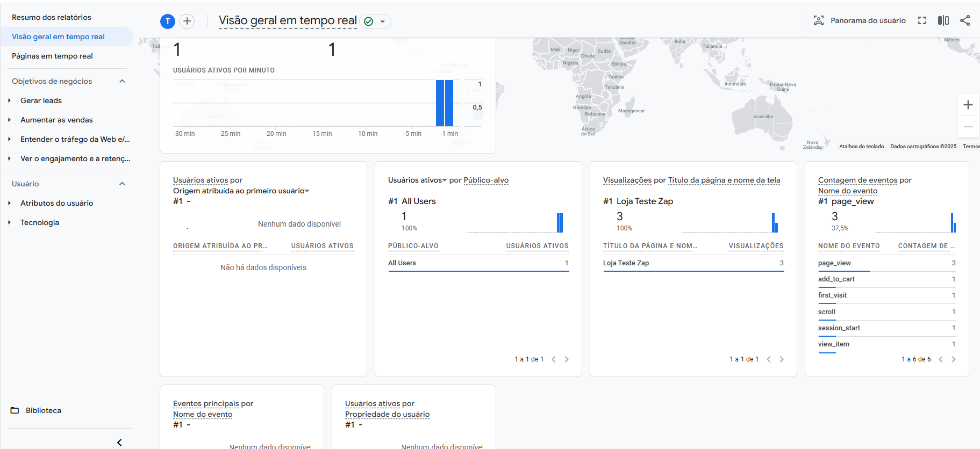Collapse the Objetivos de negócios section
The image size is (980, 449).
122,81
